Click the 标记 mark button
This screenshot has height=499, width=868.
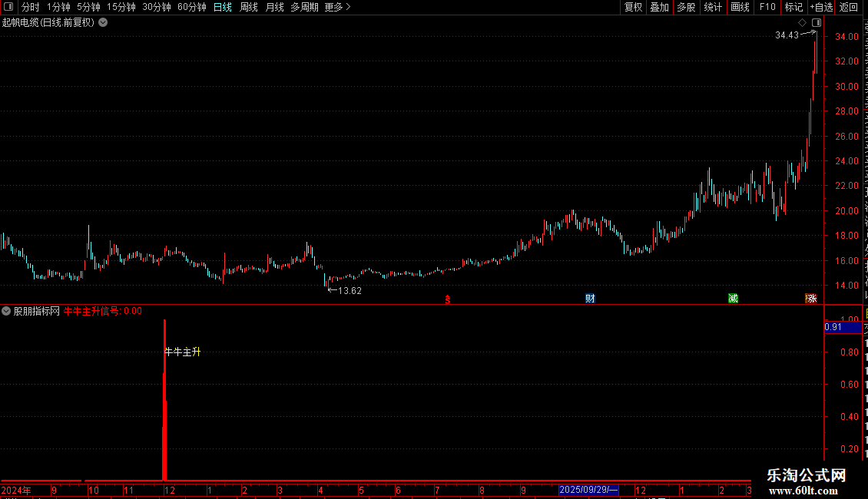click(x=793, y=7)
